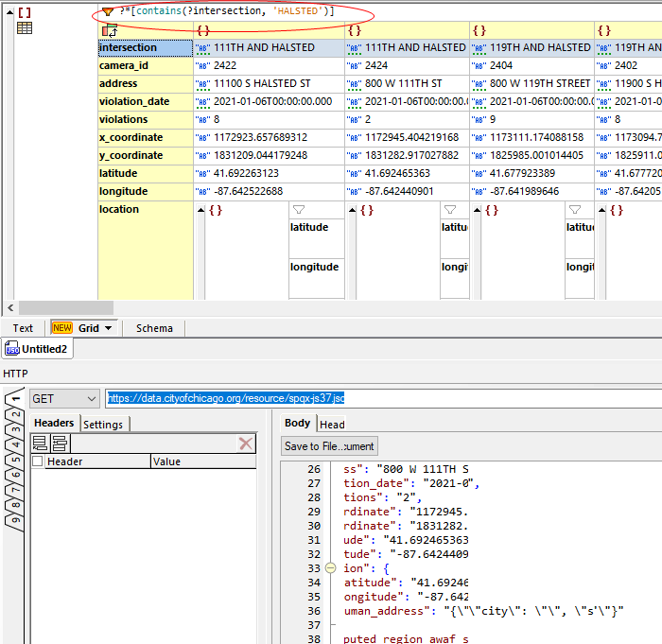The image size is (662, 644).
Task: Click the Save to File button
Action: pyautogui.click(x=329, y=446)
